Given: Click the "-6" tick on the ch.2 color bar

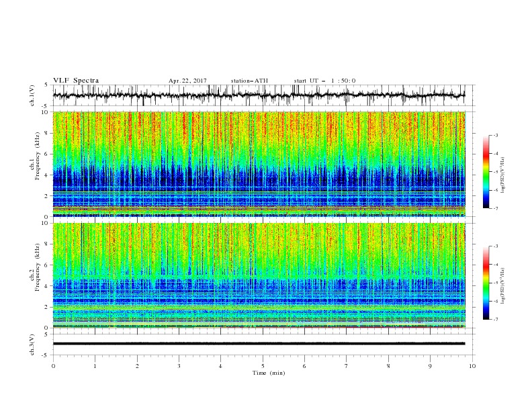Looking at the screenshot, I should (496, 301).
